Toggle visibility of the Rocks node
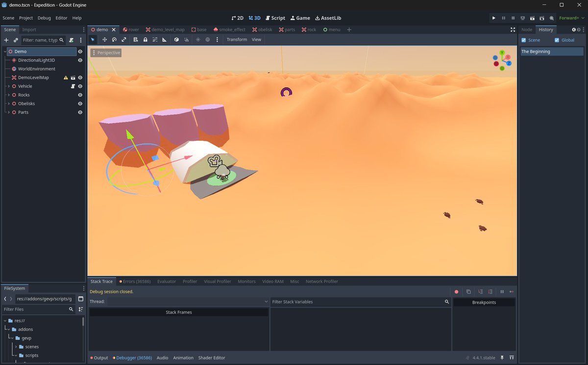 pyautogui.click(x=80, y=95)
